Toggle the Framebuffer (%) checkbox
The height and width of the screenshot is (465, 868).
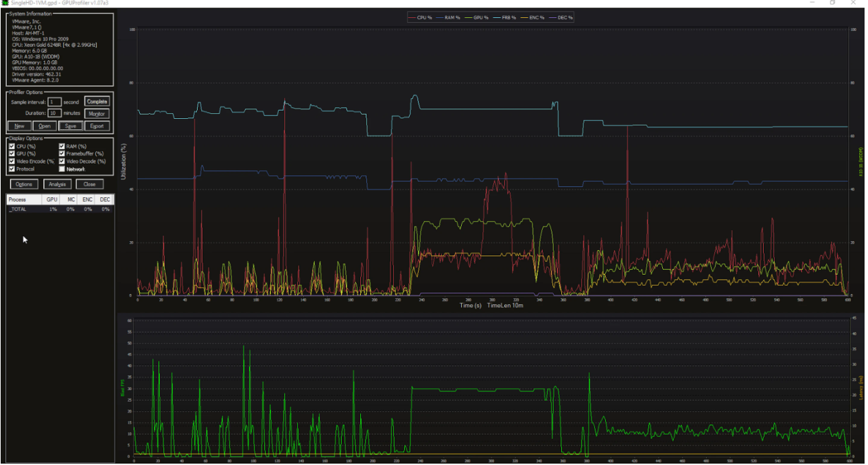pos(62,154)
